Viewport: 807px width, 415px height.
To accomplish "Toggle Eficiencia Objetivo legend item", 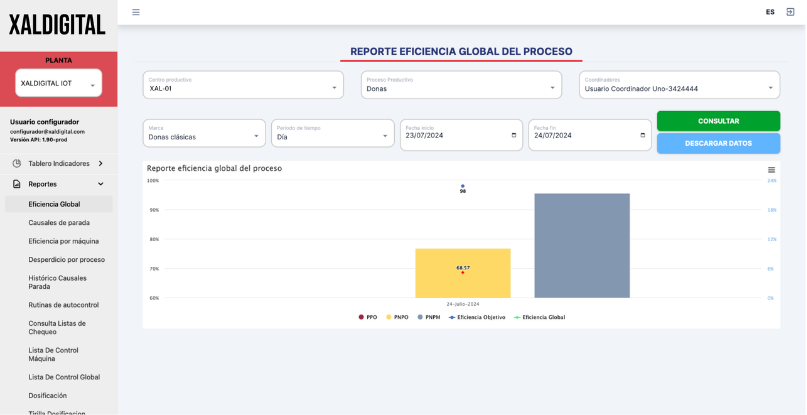I will (x=477, y=317).
